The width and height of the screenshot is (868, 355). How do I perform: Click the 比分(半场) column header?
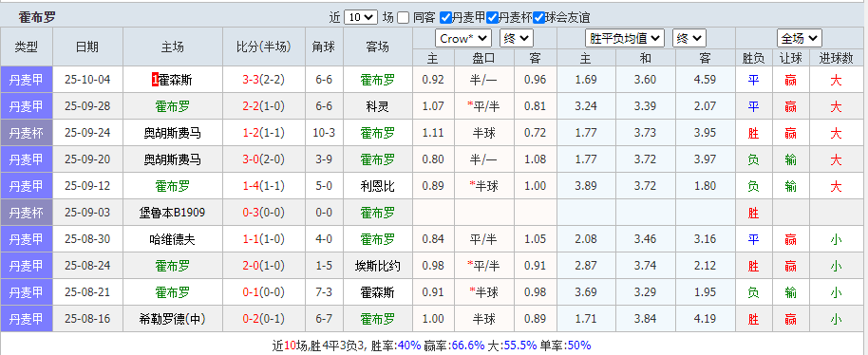tap(263, 47)
